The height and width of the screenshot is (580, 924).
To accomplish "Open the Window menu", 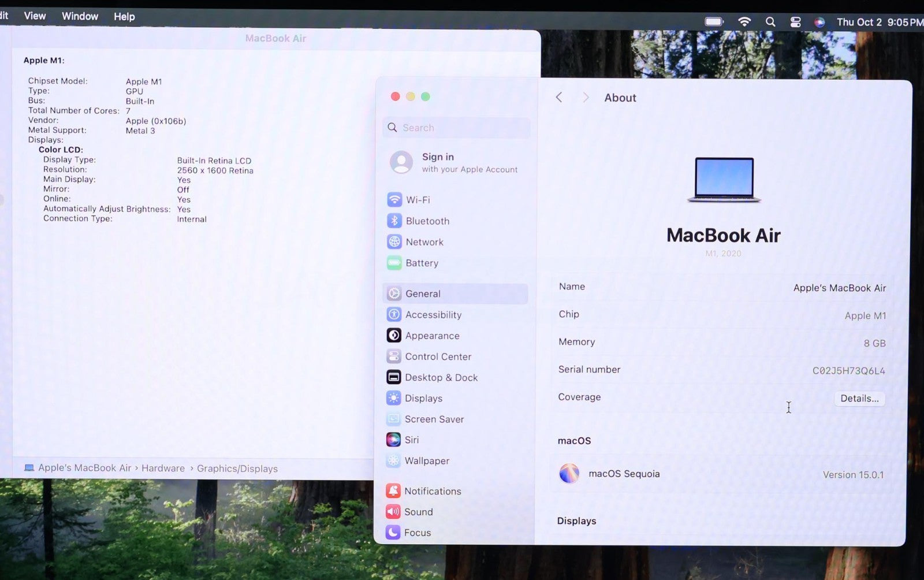I will click(80, 16).
